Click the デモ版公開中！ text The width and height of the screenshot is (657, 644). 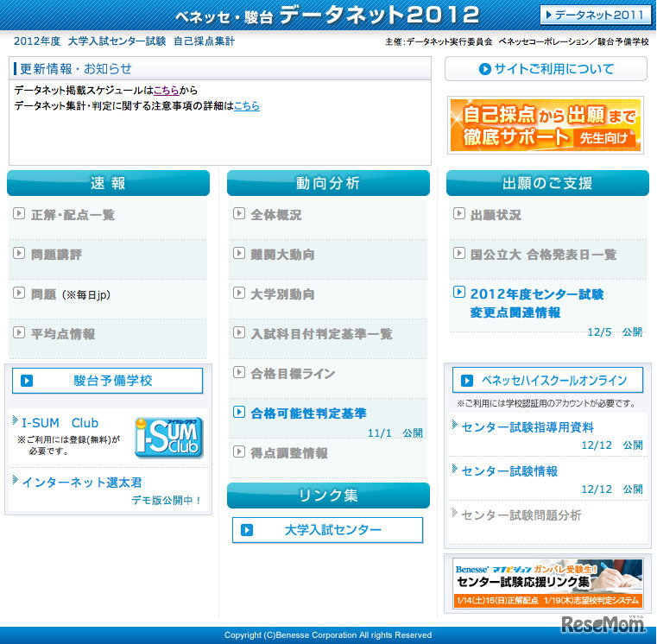[167, 501]
